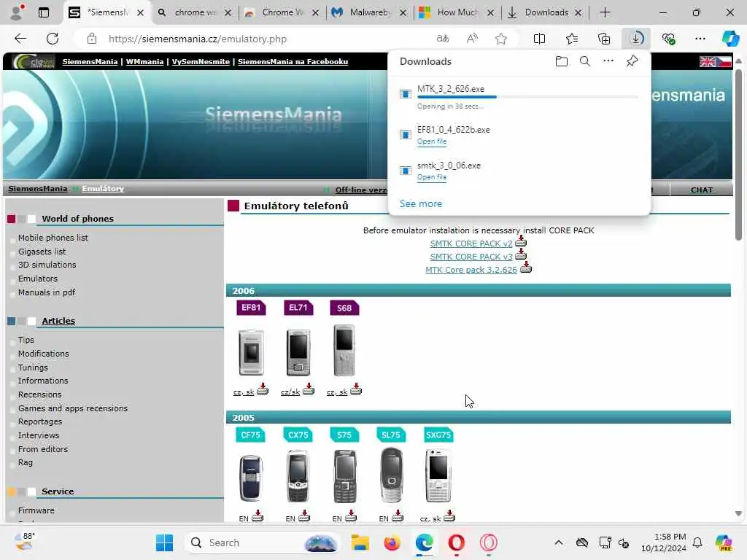747x560 pixels.
Task: Switch to the How Much tab
Action: [x=457, y=12]
